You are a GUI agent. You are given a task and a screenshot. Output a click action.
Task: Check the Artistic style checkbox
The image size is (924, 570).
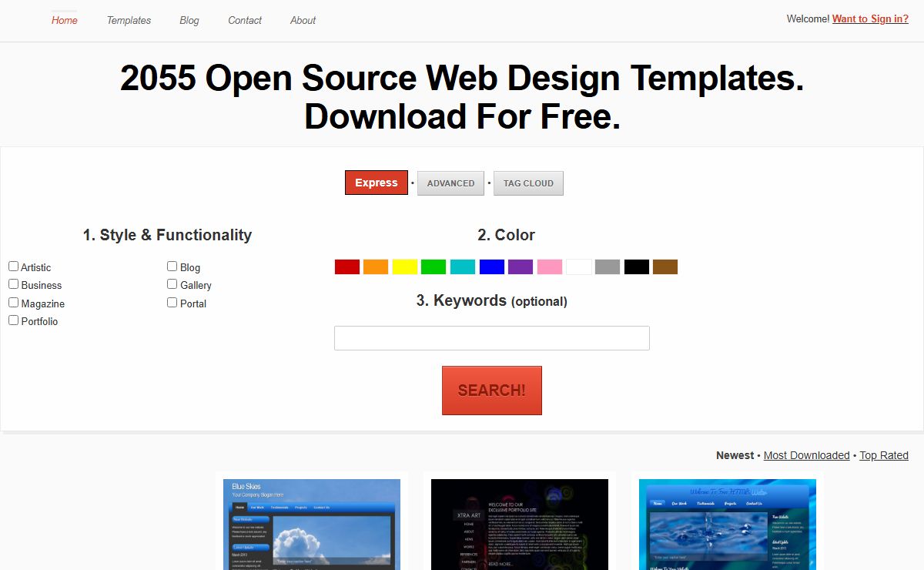(x=13, y=266)
